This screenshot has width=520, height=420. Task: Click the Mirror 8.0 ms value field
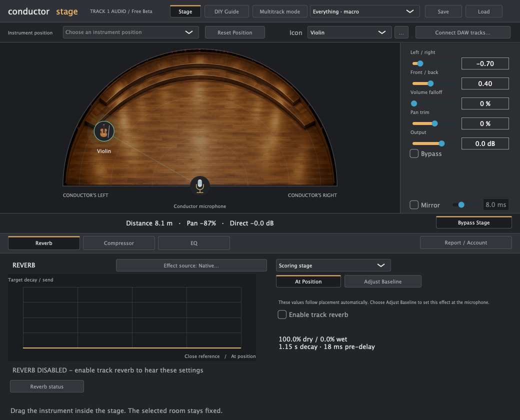pos(496,204)
